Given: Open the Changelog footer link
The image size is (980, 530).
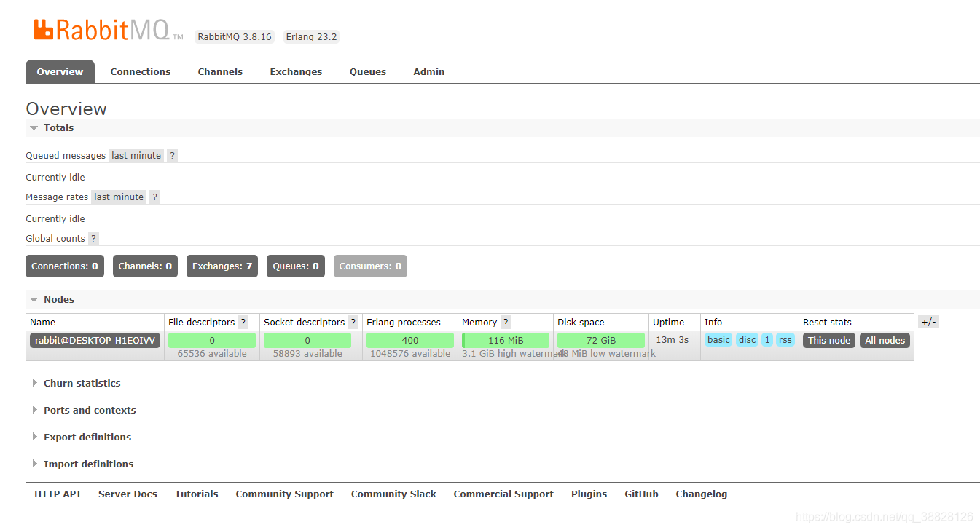Looking at the screenshot, I should pos(702,494).
